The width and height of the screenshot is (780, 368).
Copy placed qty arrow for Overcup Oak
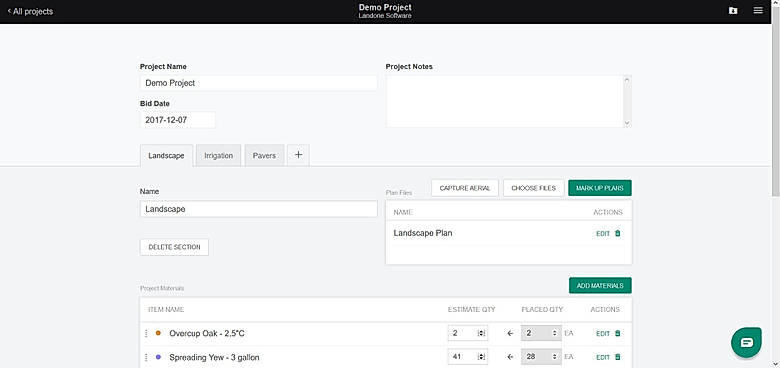(510, 333)
